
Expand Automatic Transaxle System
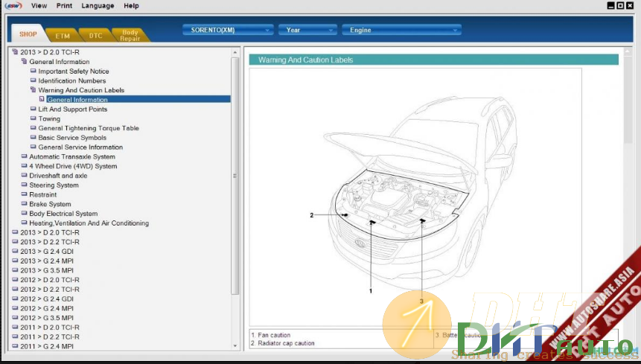click(72, 156)
